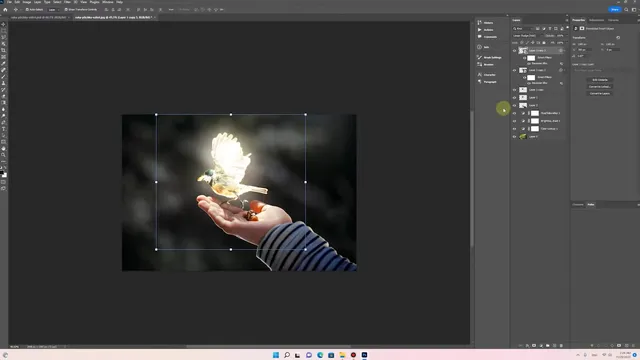
Task: Click the background color swatch
Action: click(x=5, y=176)
